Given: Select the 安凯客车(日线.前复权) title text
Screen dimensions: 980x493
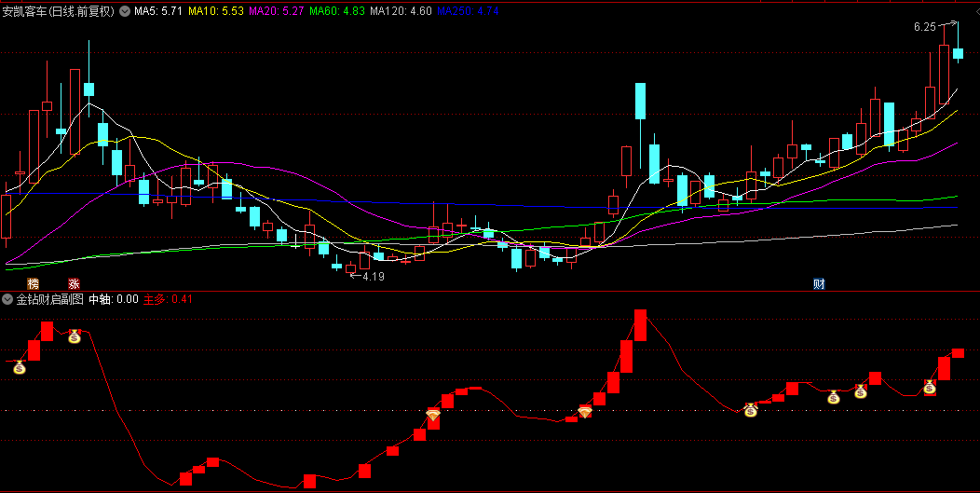Looking at the screenshot, I should click(59, 10).
